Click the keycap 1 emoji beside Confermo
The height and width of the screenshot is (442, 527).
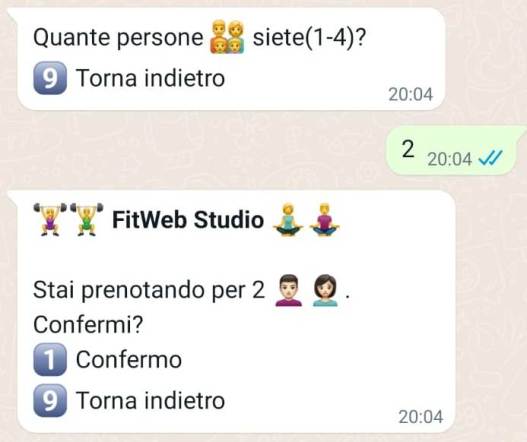tap(50, 359)
